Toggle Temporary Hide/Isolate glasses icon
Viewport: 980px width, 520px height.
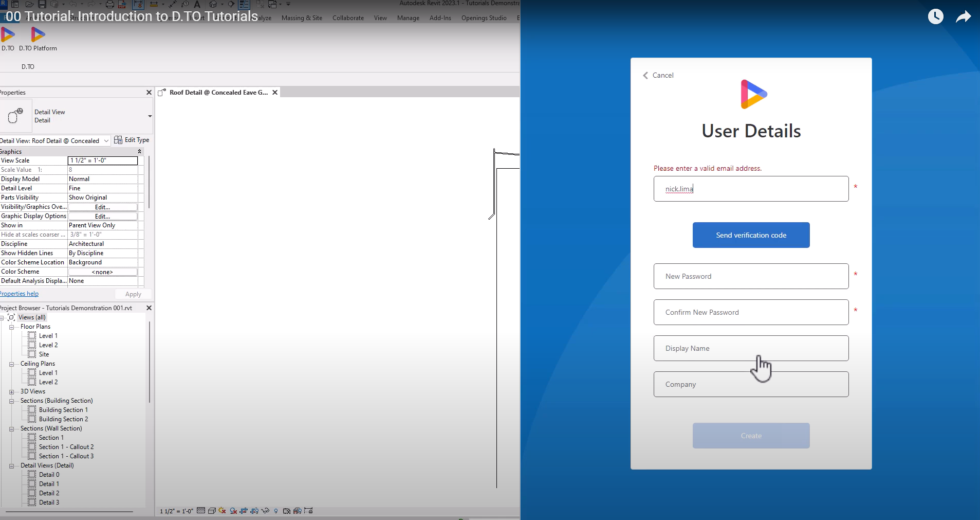(265, 511)
